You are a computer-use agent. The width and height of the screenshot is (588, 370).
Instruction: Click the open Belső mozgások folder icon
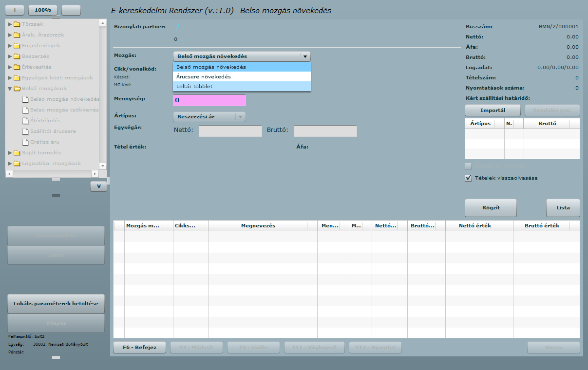click(17, 88)
